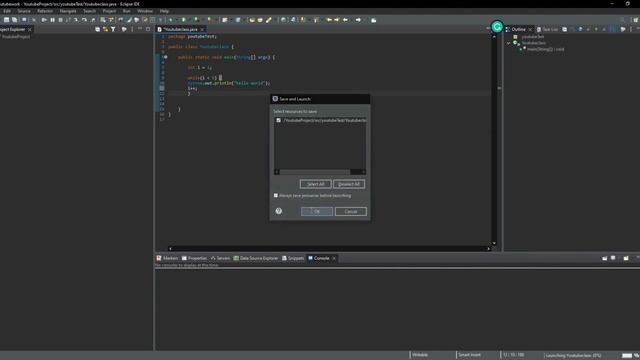
Task: Open the Help menu
Action: click(x=164, y=11)
